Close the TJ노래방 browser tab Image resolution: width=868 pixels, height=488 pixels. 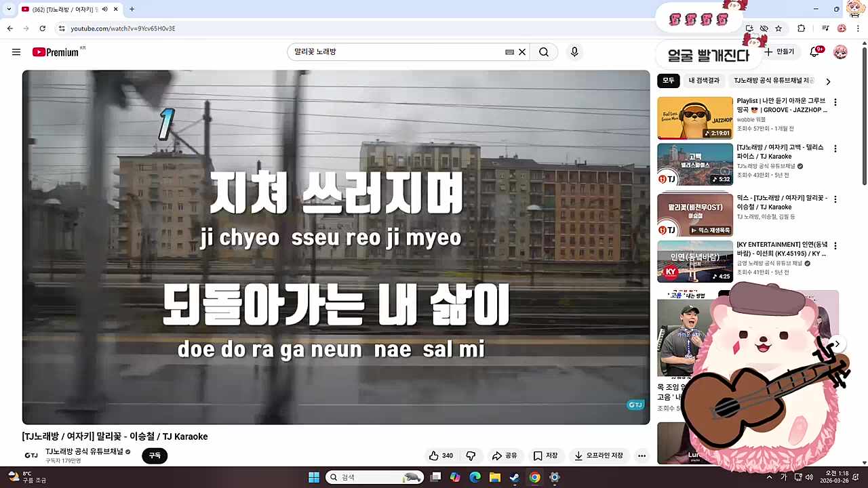point(116,9)
